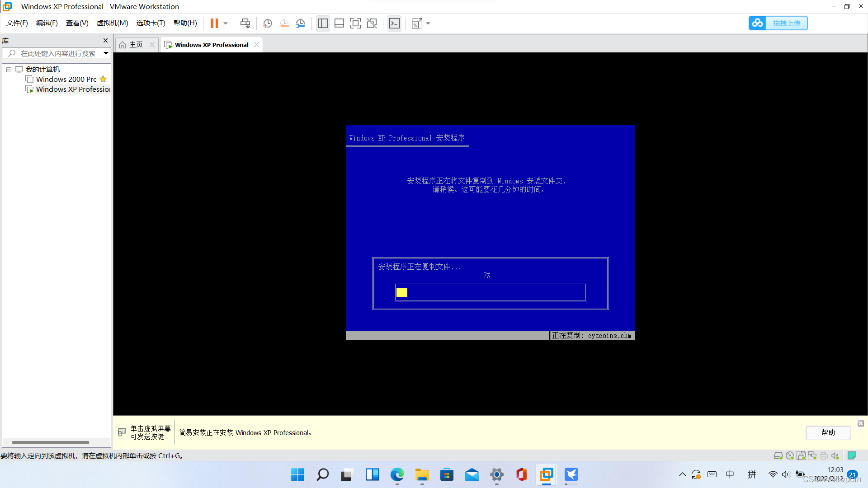Click the 帮助 (Help) button
Viewport: 868px width, 488px height.
click(828, 432)
